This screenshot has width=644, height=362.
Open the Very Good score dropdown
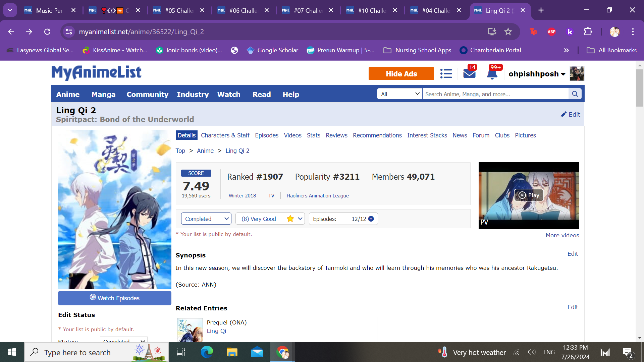[x=270, y=219]
